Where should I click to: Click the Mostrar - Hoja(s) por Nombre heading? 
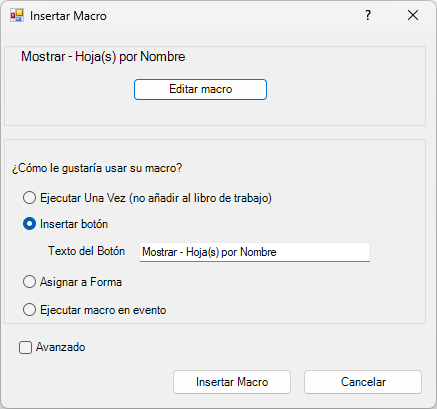(103, 57)
